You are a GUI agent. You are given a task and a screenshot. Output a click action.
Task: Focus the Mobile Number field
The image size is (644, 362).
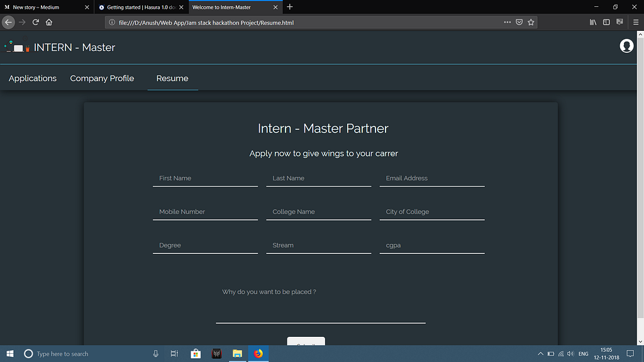tap(206, 212)
